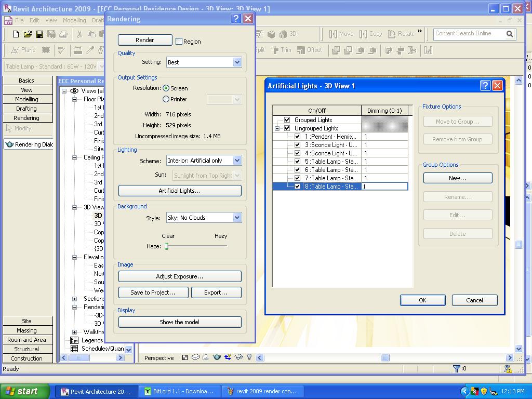Click the magnifier icon in Content Search
532x399 pixels.
pyautogui.click(x=510, y=34)
